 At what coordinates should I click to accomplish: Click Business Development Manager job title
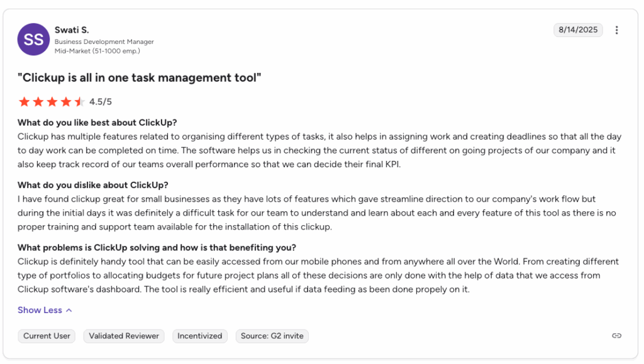(x=104, y=41)
